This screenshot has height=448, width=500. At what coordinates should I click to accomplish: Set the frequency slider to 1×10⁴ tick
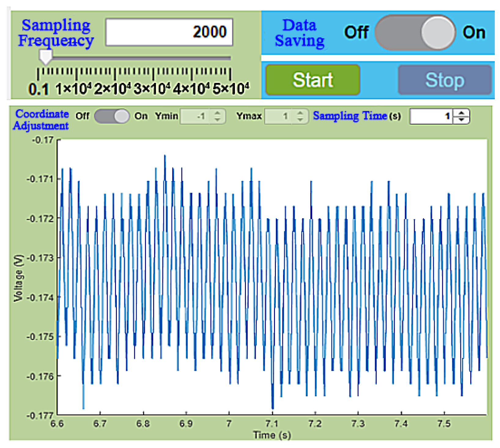tap(76, 57)
